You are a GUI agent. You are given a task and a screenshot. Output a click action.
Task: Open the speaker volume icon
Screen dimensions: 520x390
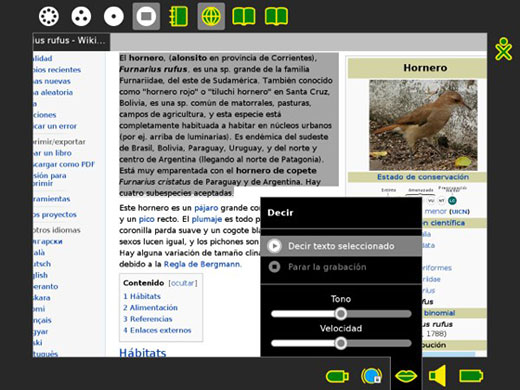[438, 376]
